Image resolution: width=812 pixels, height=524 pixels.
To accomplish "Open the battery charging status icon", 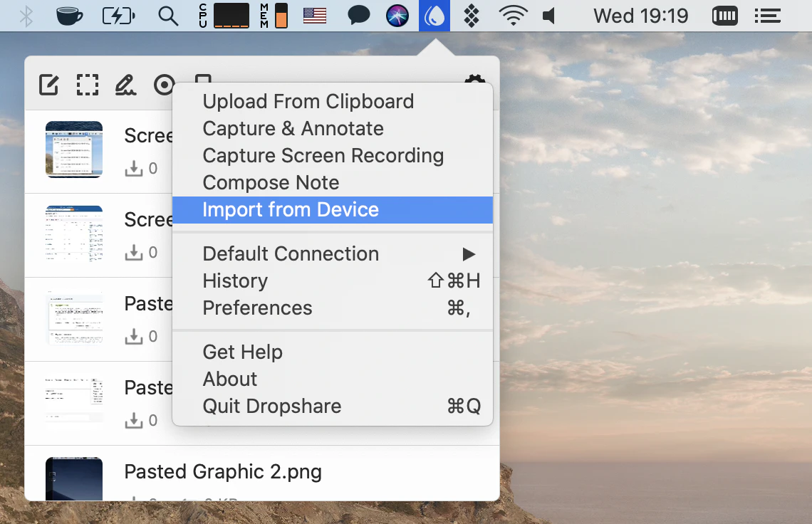I will click(118, 16).
